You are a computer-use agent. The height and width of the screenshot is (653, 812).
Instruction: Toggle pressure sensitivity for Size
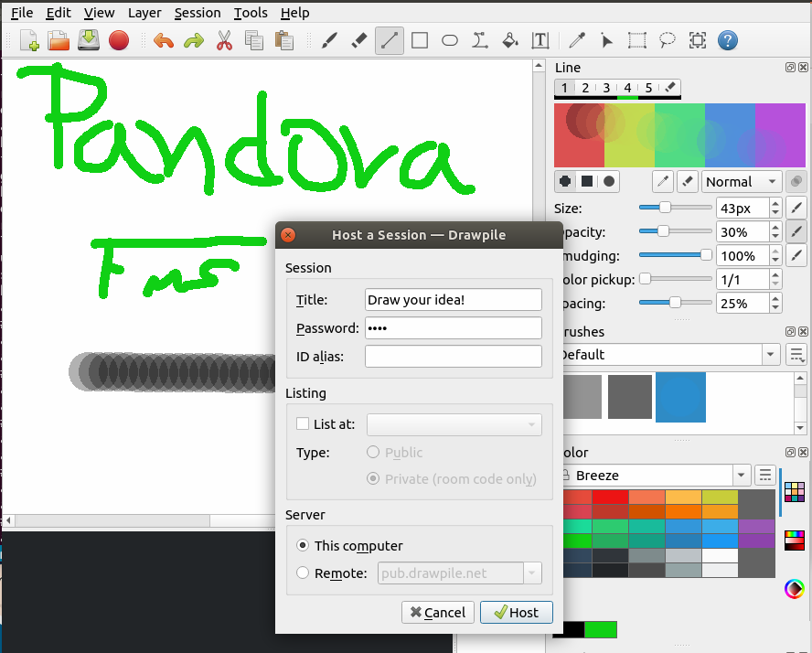click(x=796, y=209)
